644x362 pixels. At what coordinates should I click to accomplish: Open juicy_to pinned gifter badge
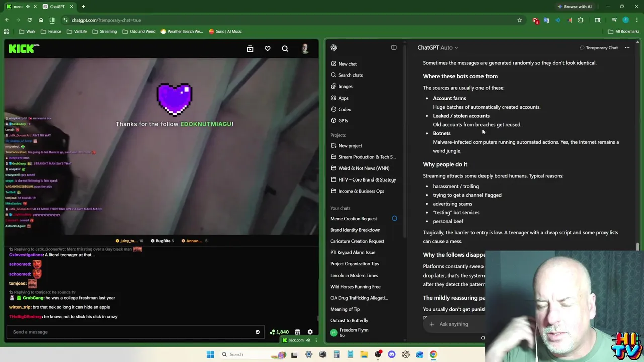[129, 241]
